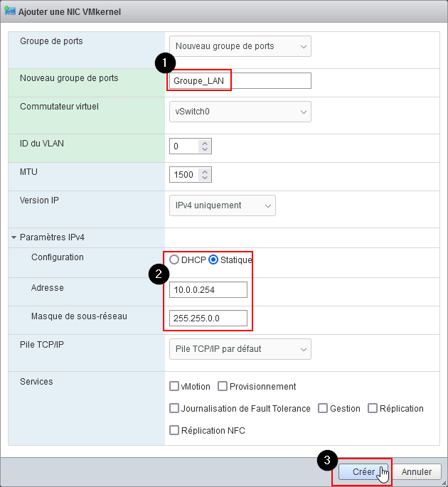Click the dialog resize grip corner
This screenshot has width=448, height=487.
click(x=444, y=483)
